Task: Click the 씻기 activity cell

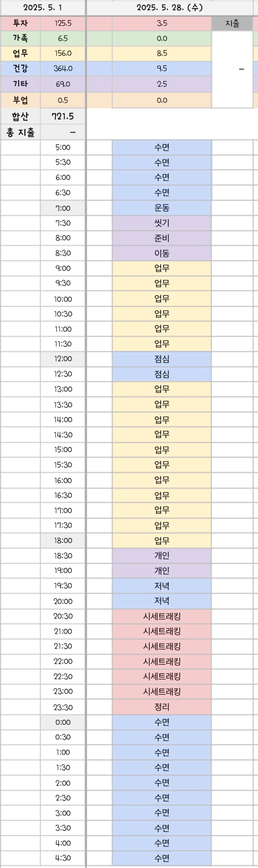Action: click(x=162, y=223)
